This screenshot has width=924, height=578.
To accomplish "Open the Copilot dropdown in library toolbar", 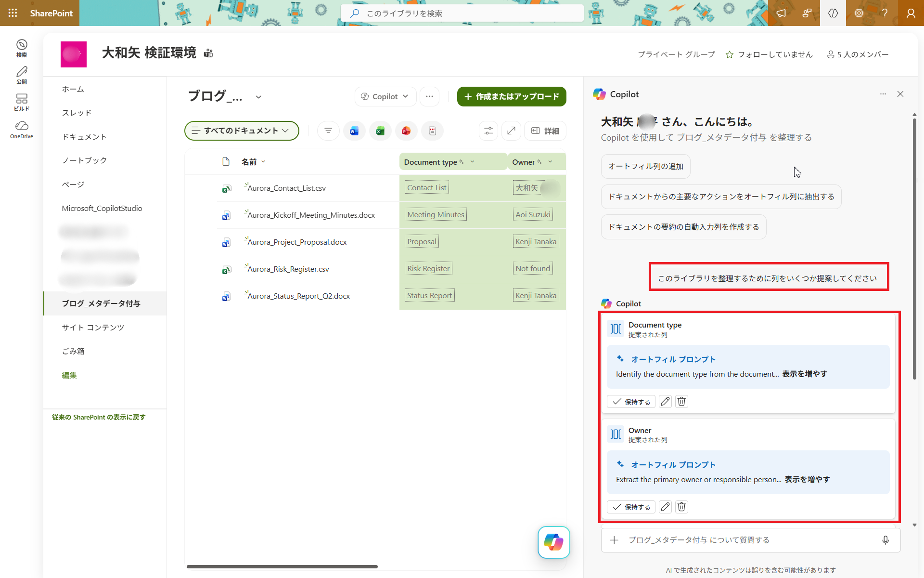I will pyautogui.click(x=385, y=96).
